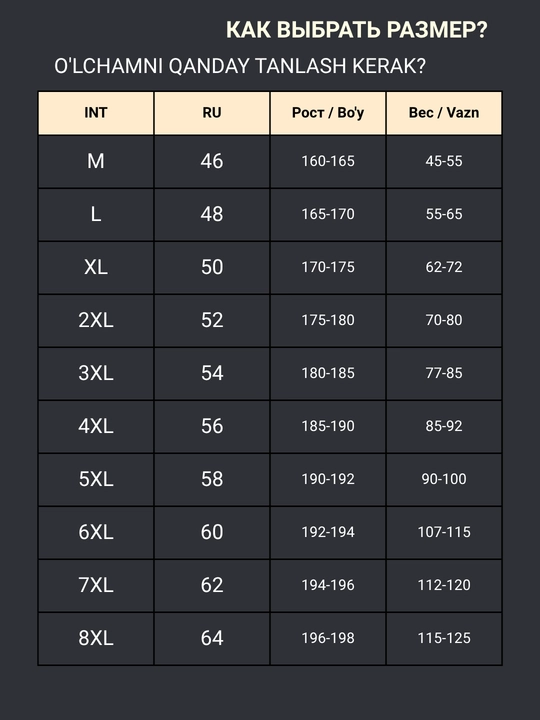Click the 85-92 weight cell
The height and width of the screenshot is (720, 540).
click(x=444, y=426)
